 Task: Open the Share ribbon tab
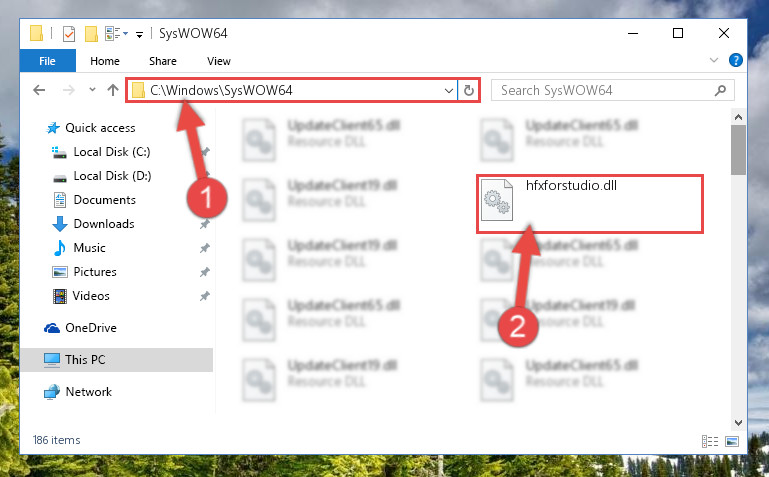163,61
